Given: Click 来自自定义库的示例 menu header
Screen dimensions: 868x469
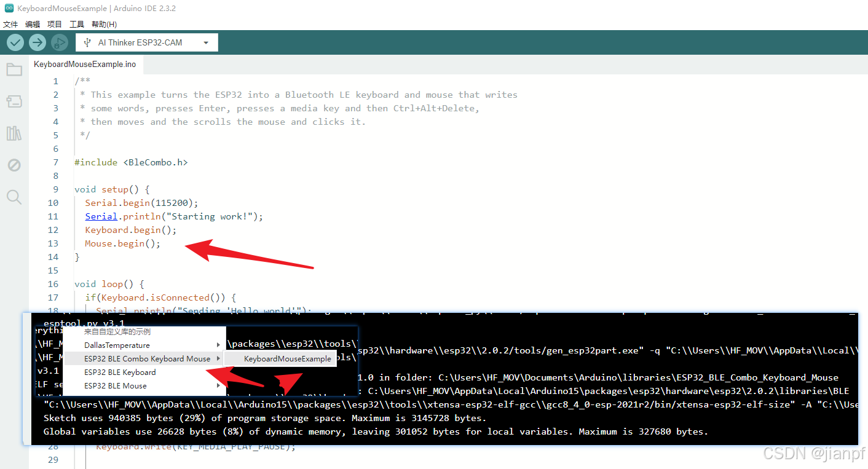Looking at the screenshot, I should click(x=117, y=332).
